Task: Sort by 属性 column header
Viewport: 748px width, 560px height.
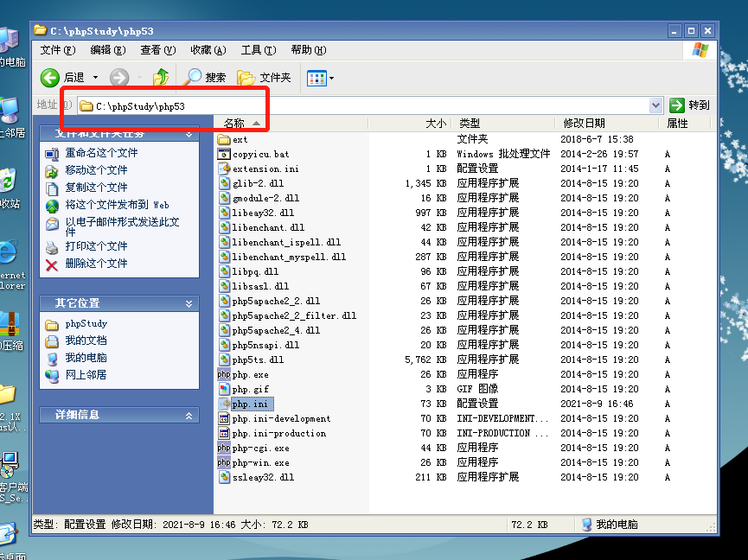Action: tap(685, 124)
